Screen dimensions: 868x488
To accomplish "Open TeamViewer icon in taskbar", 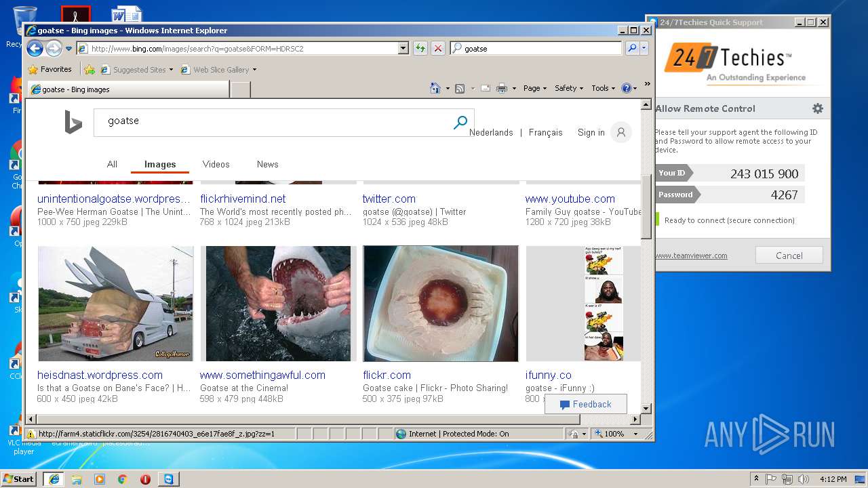I will (168, 479).
